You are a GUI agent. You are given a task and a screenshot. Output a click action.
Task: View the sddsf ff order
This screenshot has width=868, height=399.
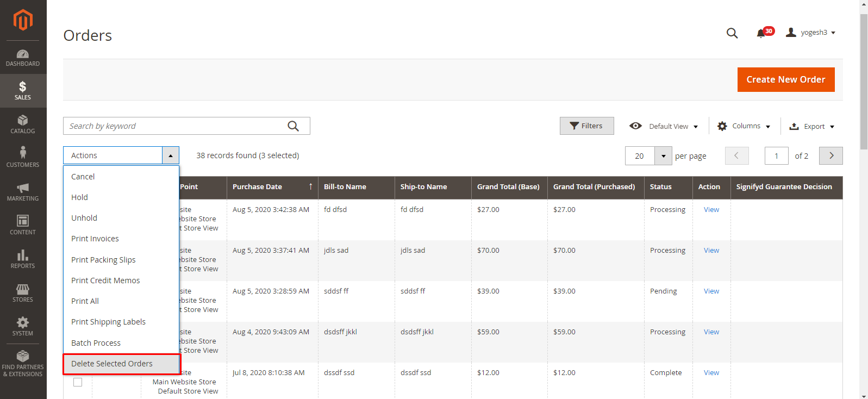(x=711, y=291)
